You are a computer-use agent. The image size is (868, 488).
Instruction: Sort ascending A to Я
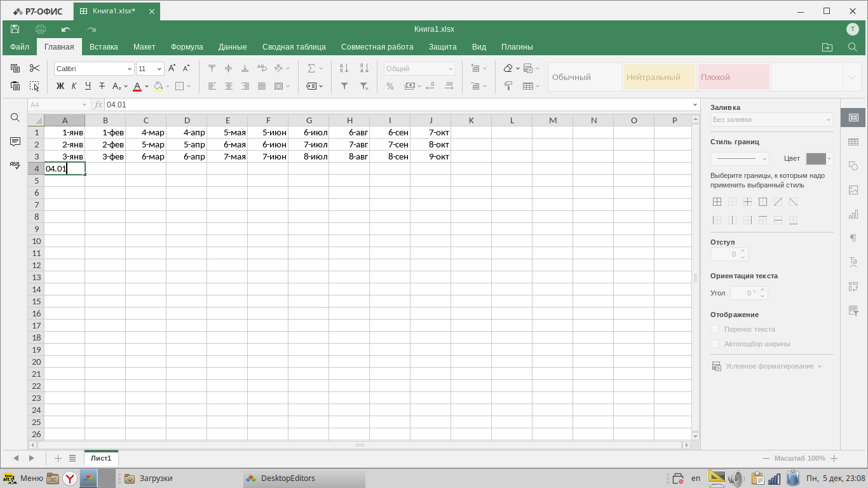pyautogui.click(x=344, y=68)
